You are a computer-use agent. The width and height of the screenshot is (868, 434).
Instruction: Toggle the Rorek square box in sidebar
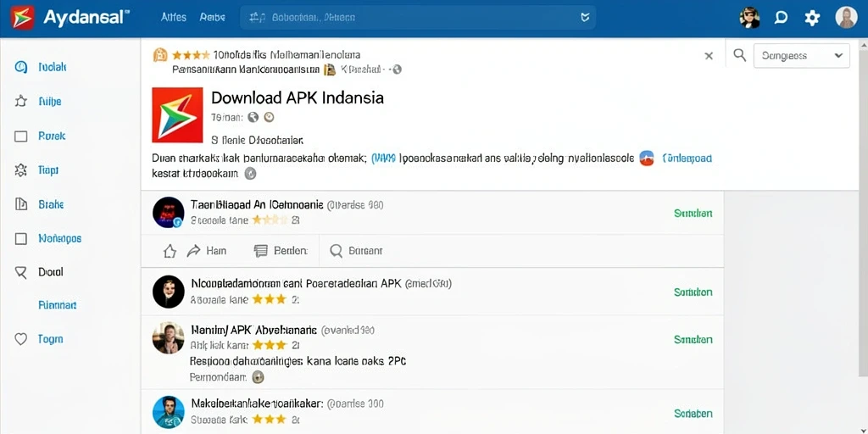tap(20, 136)
